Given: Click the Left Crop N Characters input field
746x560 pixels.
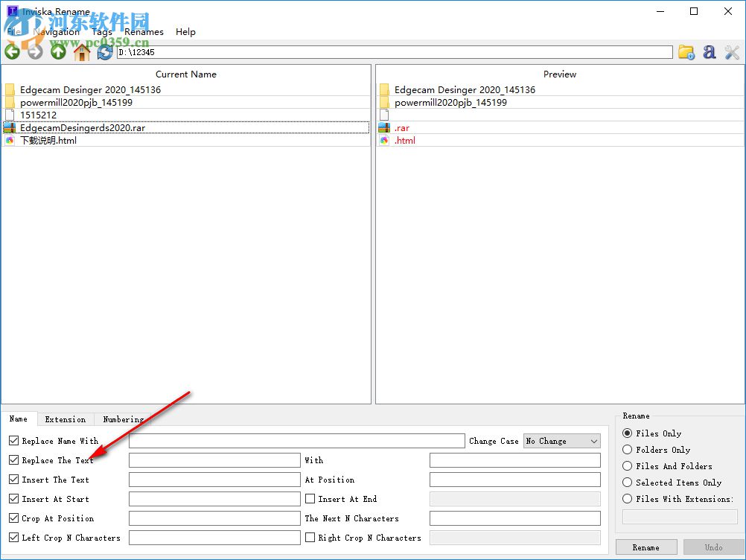Looking at the screenshot, I should coord(214,538).
